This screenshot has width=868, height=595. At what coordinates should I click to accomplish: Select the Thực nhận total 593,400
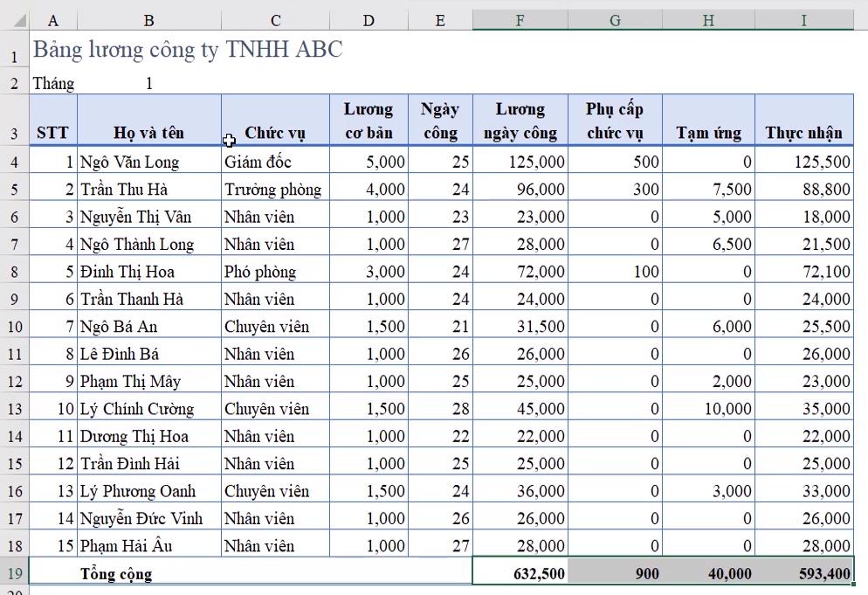coord(804,572)
